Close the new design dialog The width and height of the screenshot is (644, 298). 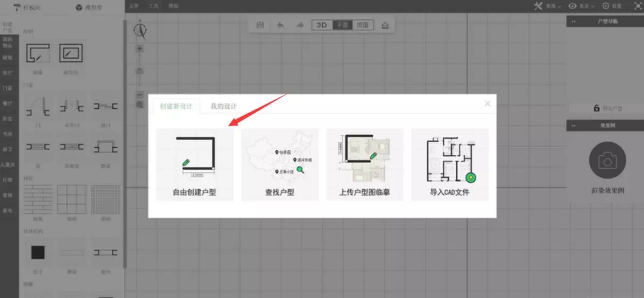487,103
